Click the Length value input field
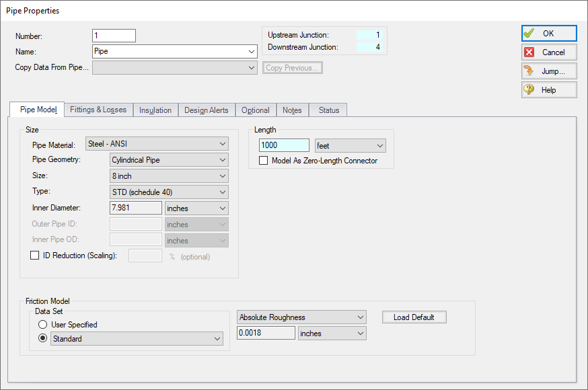This screenshot has width=588, height=390. pos(284,146)
